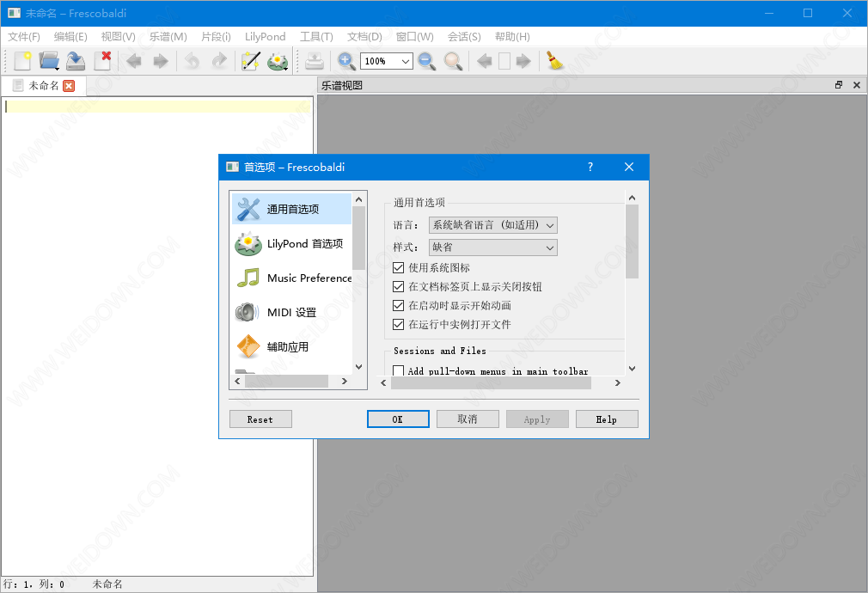Viewport: 868px width, 593px height.
Task: Open the Score Wizard wand icon
Action: pyautogui.click(x=250, y=61)
